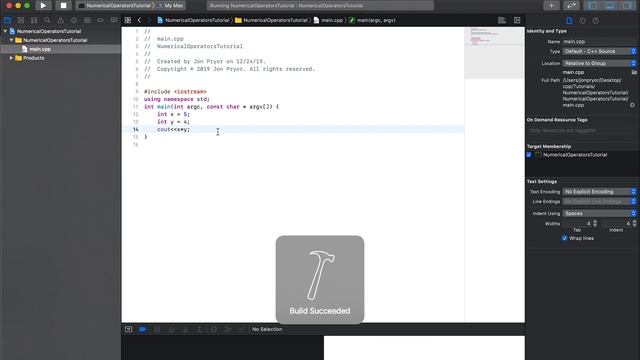This screenshot has width=640, height=360.
Task: Open the Location Relative to Group dropdown
Action: tap(599, 63)
